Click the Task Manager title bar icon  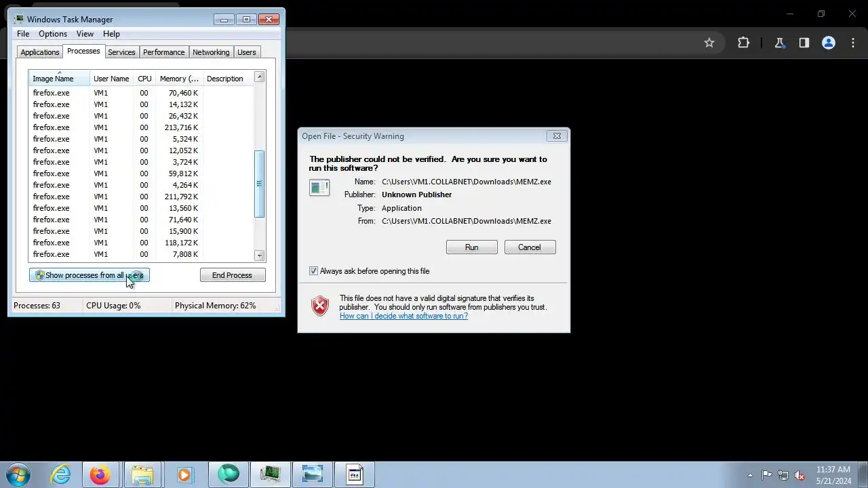19,19
